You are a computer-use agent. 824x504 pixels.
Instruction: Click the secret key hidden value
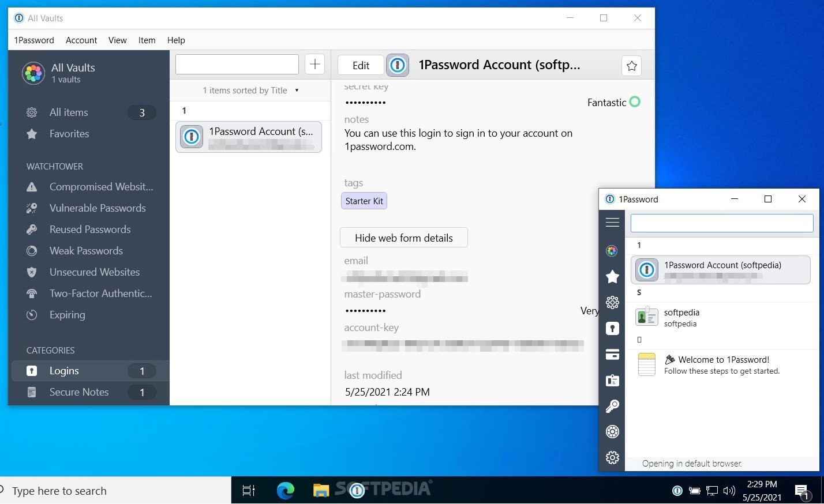(365, 103)
